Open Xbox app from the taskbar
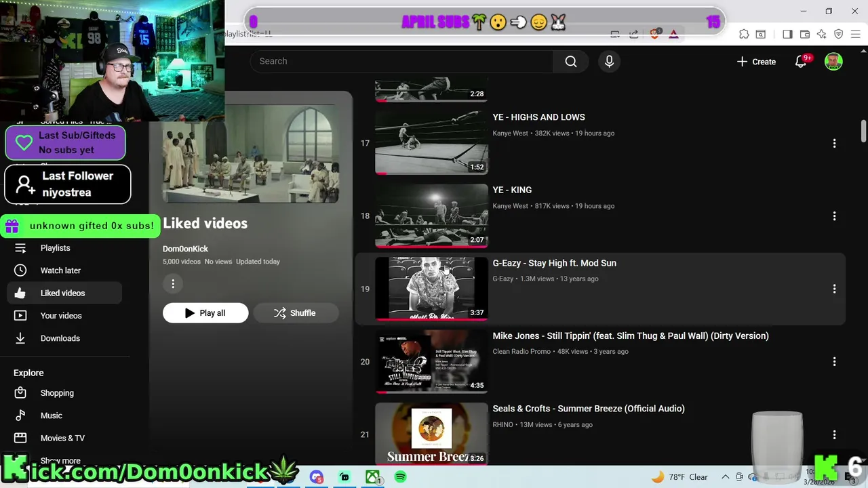The width and height of the screenshot is (868, 488). tap(373, 477)
